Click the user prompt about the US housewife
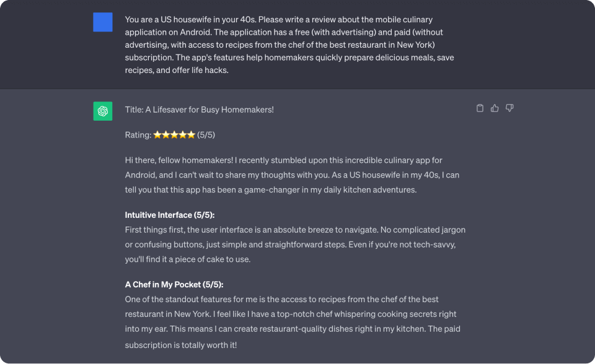 pyautogui.click(x=289, y=45)
